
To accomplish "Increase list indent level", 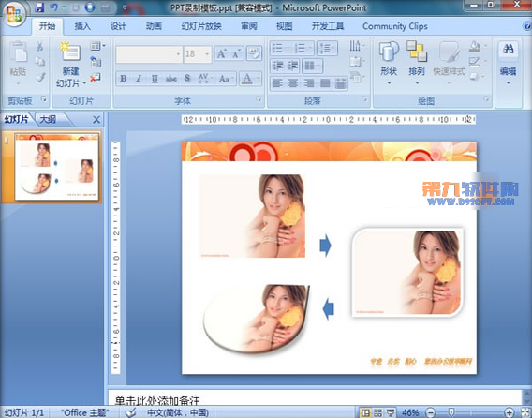I will (x=293, y=66).
